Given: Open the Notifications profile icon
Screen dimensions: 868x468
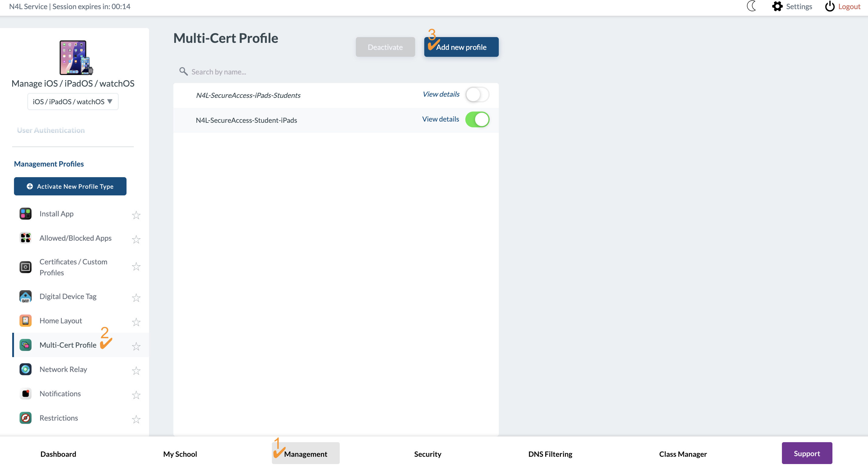Looking at the screenshot, I should point(25,393).
